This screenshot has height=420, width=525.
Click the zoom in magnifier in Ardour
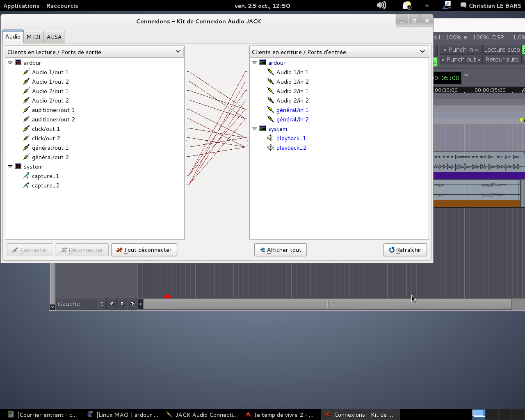(x=122, y=304)
